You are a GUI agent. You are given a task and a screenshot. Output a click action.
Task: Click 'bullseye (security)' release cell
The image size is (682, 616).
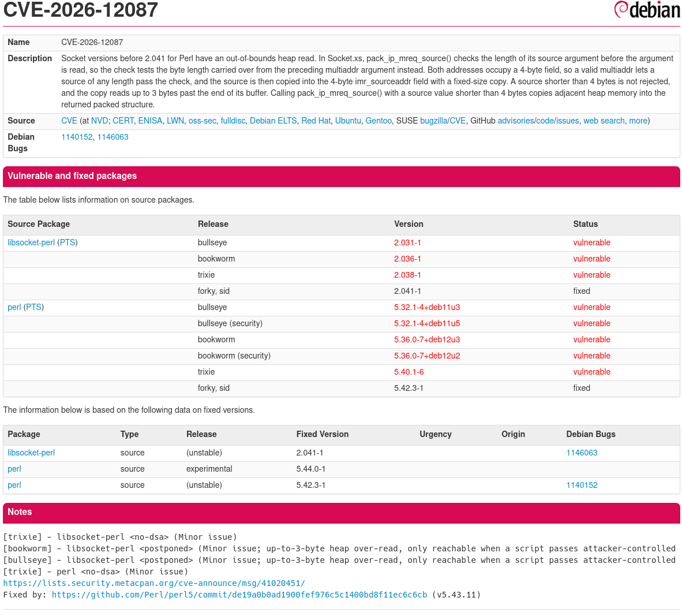[x=230, y=323]
